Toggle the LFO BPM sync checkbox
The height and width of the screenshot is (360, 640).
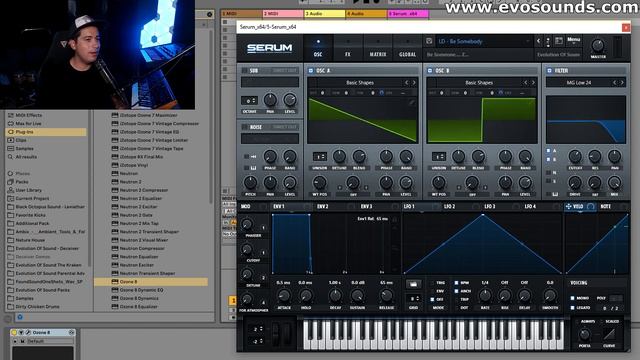pyautogui.click(x=456, y=282)
